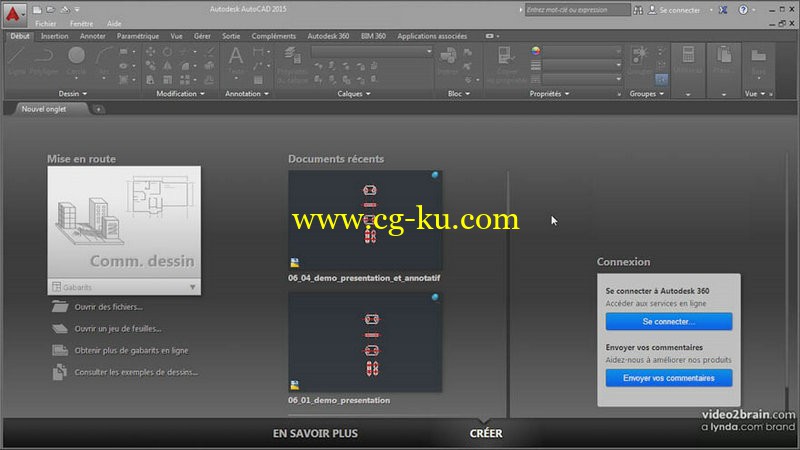
Task: Expand the Annotation panel dropdown
Action: click(x=246, y=94)
